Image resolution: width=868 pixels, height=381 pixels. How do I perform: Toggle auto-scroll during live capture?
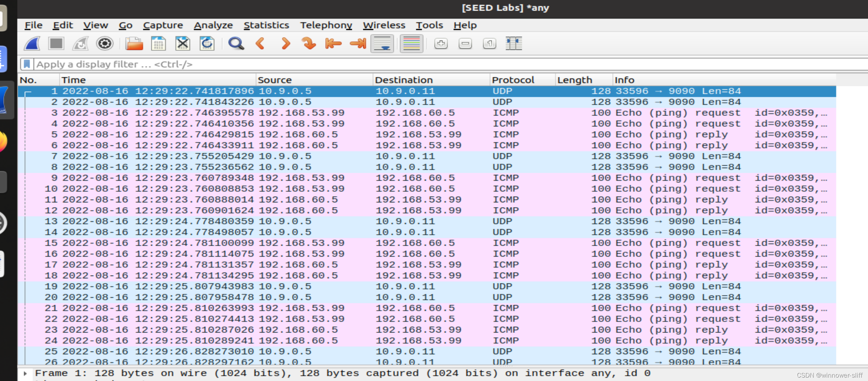[x=382, y=44]
